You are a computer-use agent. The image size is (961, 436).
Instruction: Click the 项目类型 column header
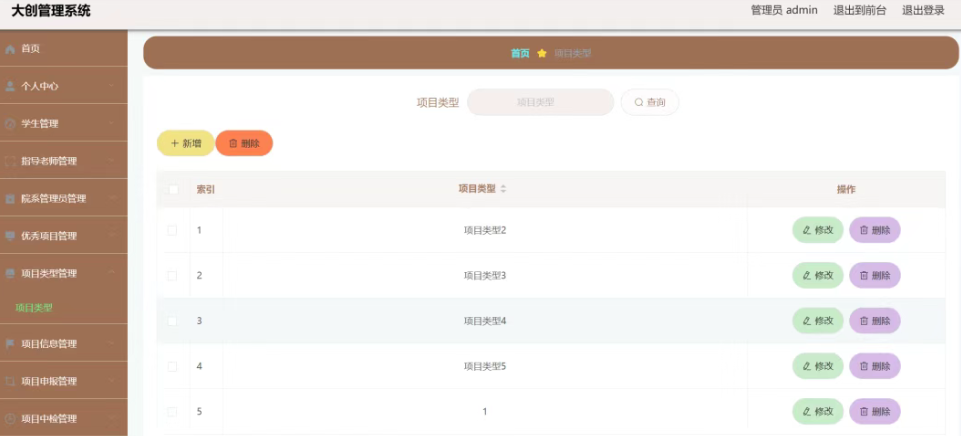click(x=477, y=189)
